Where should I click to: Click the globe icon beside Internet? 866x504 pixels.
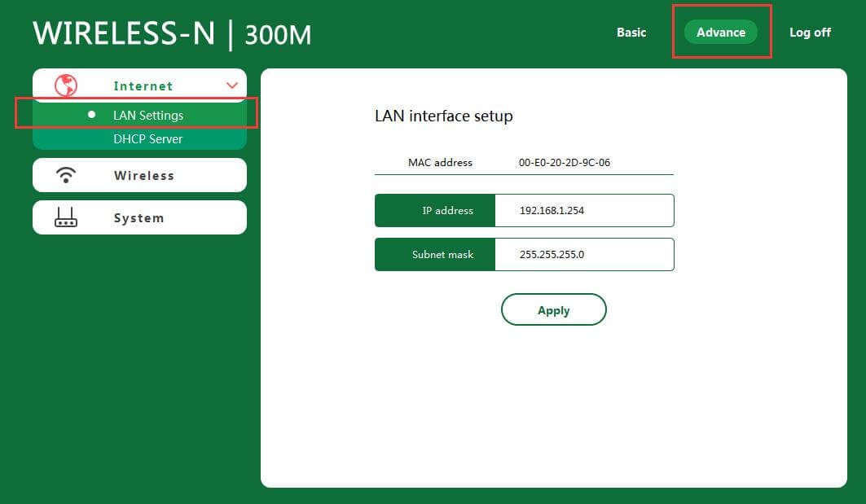click(x=65, y=85)
